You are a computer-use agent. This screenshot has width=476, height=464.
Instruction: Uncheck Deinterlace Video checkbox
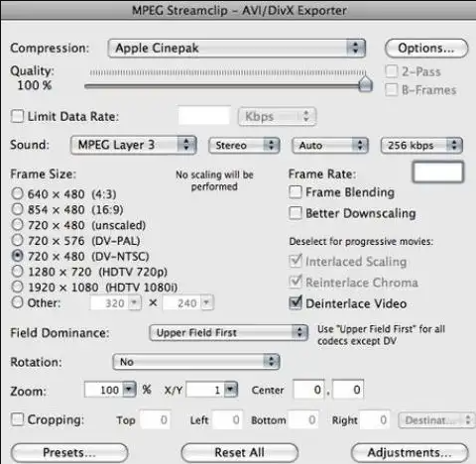coord(296,303)
